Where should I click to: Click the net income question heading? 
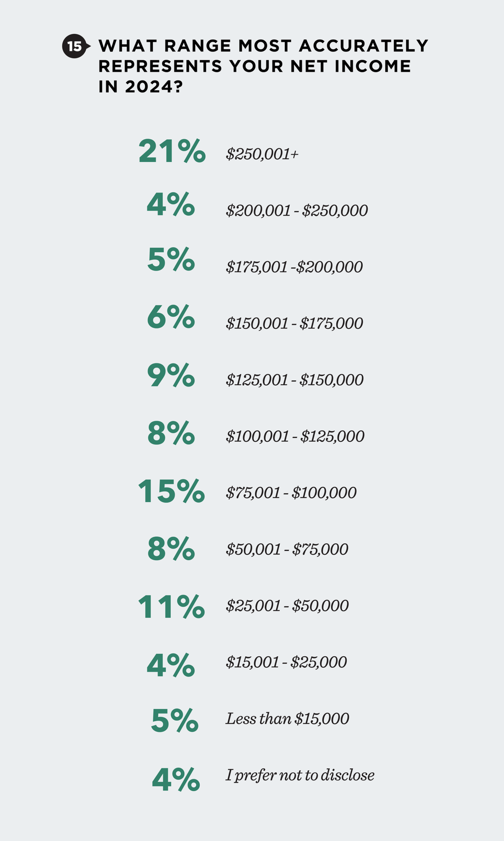click(x=263, y=66)
